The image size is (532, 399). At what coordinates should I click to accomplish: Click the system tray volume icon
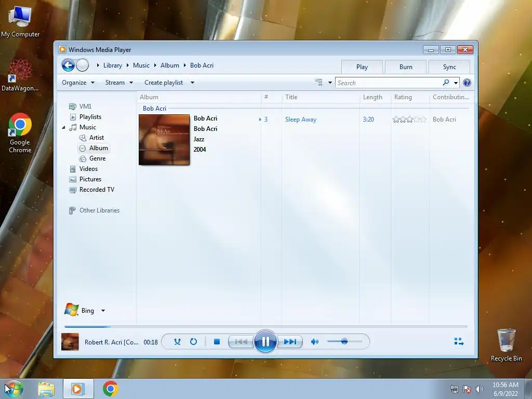point(480,389)
